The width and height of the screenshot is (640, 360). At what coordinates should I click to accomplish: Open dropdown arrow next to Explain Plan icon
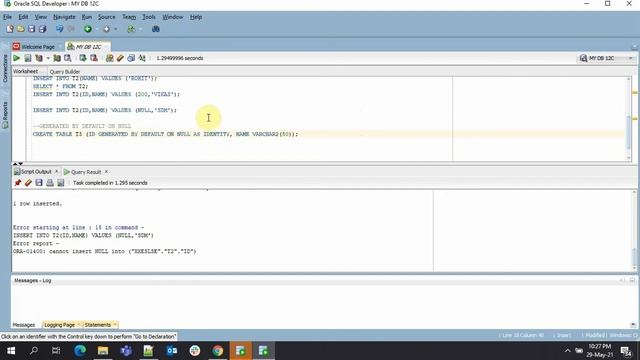point(48,58)
